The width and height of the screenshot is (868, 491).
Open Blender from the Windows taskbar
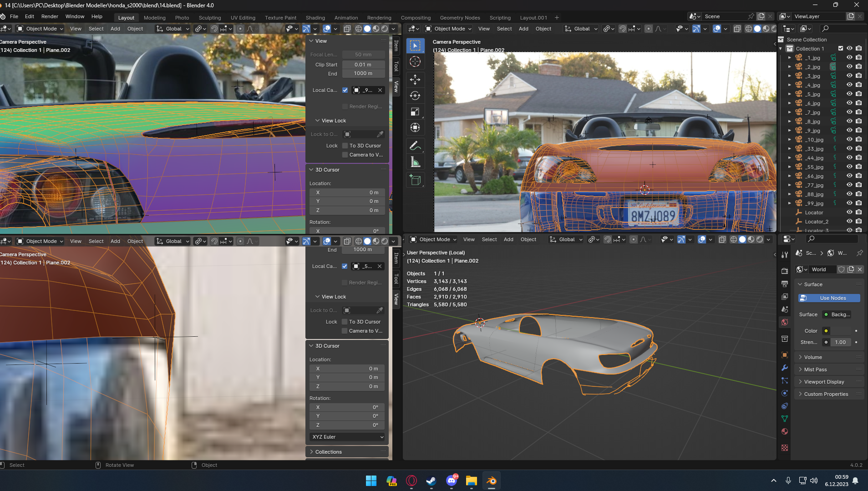tap(491, 481)
